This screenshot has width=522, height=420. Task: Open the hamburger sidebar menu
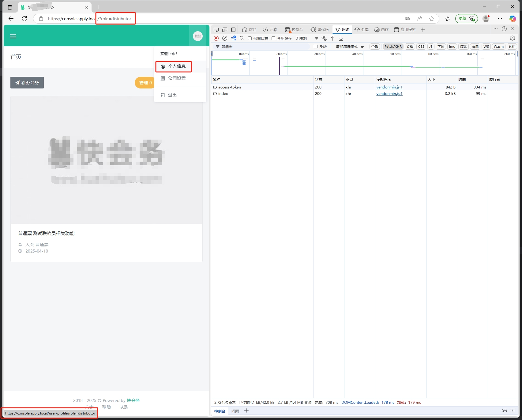point(13,36)
